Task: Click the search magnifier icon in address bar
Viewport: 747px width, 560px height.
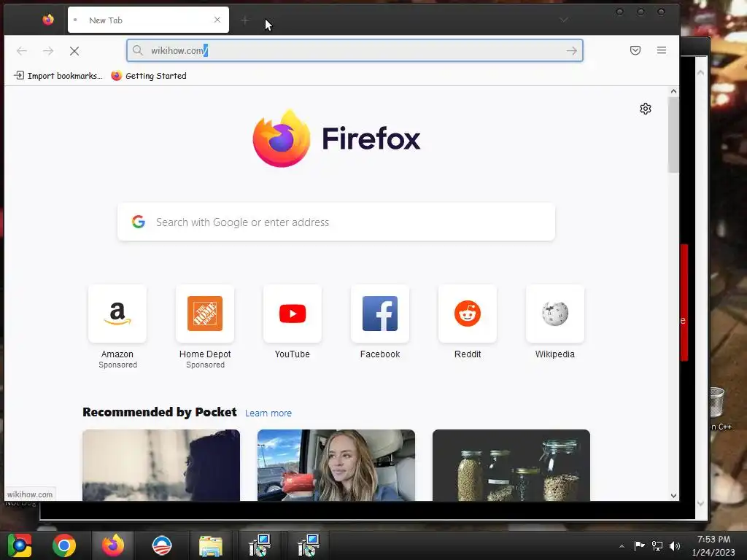Action: 138,50
